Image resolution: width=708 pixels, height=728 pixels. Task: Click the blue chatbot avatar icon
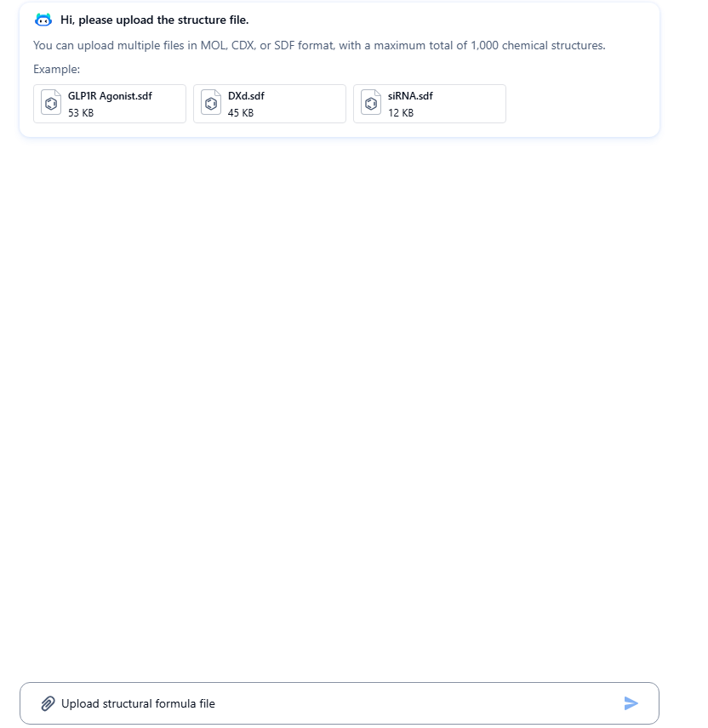[43, 20]
